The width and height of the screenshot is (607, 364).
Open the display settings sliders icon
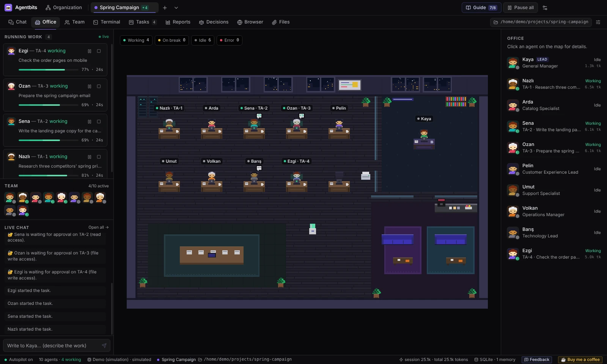[545, 8]
